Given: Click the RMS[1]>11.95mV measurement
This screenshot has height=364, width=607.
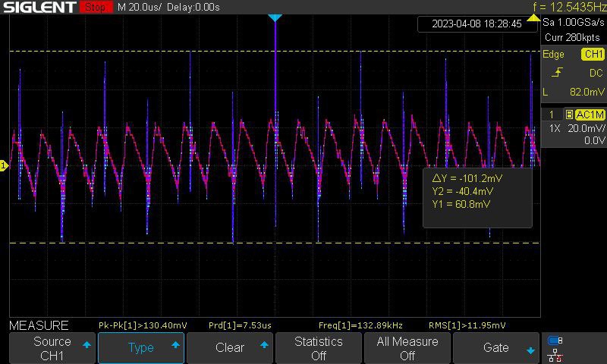Looking at the screenshot, I should pos(467,325).
